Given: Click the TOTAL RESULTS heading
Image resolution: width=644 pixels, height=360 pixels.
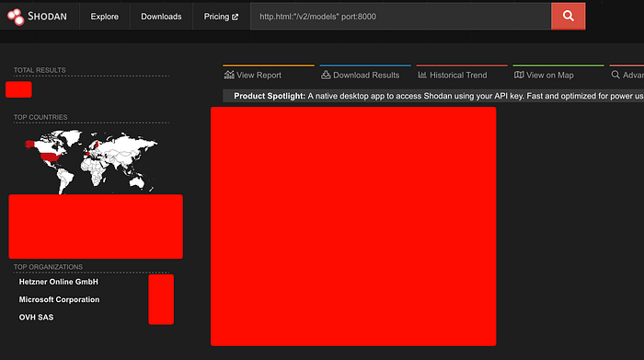Looking at the screenshot, I should [40, 70].
